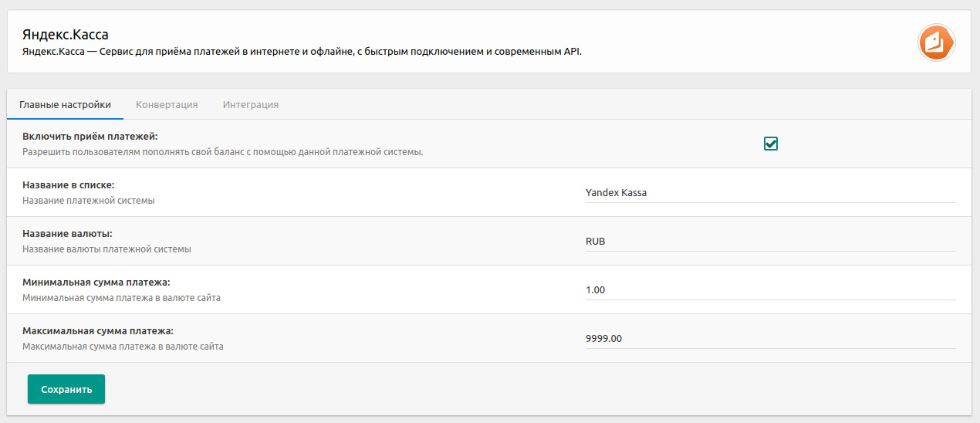Switch to the Главные настройки tab

[x=65, y=105]
